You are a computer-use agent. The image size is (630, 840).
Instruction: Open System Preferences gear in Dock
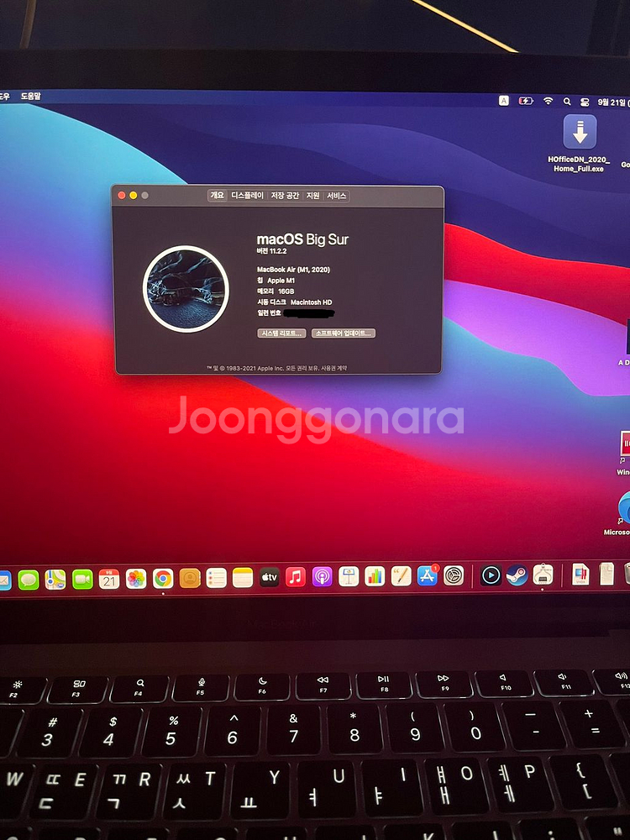(x=454, y=575)
